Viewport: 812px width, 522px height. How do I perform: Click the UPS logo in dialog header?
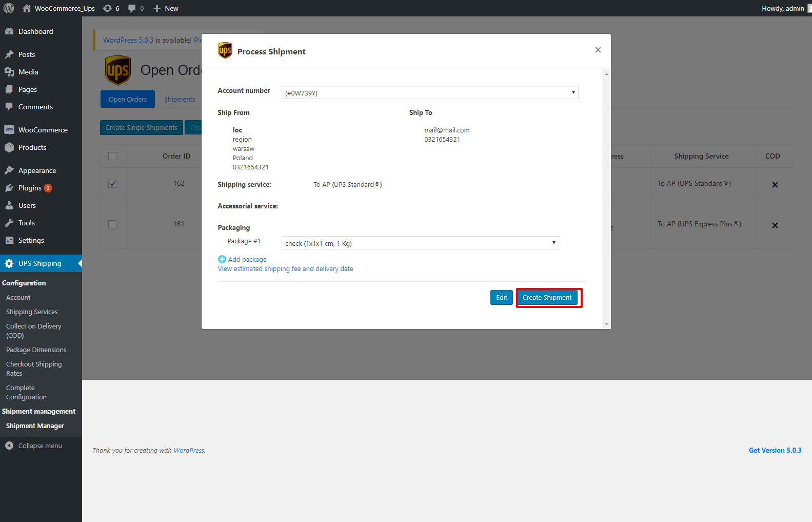click(x=225, y=51)
